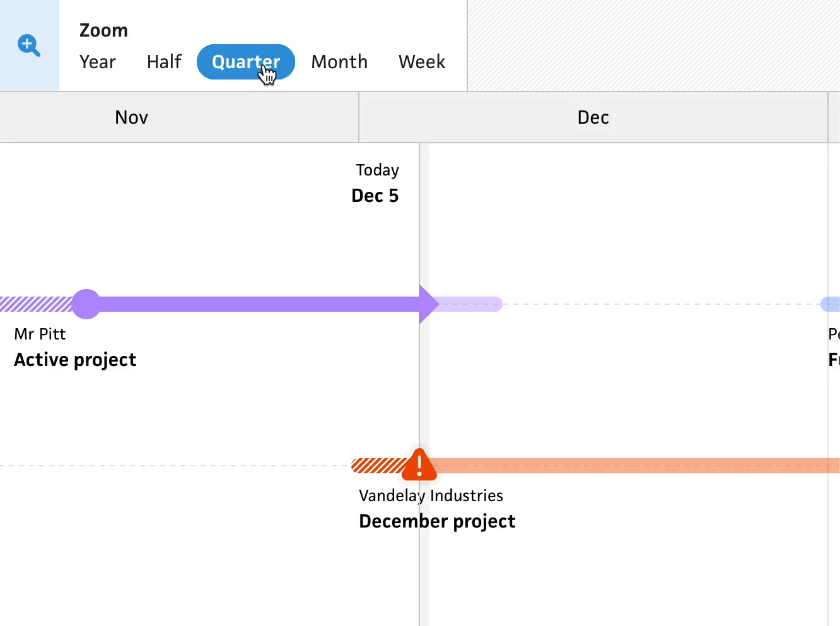
Task: Click the purple arrowhead at today line
Action: [x=428, y=304]
